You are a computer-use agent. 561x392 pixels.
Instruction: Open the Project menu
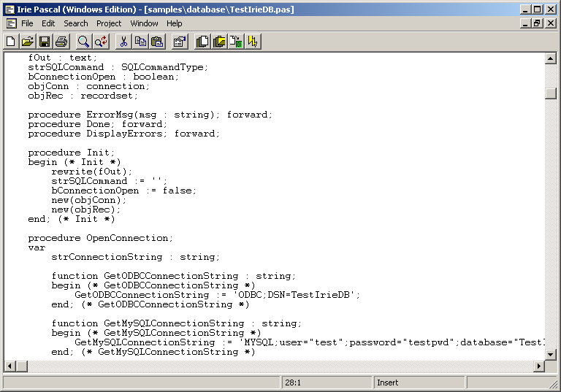(x=109, y=23)
